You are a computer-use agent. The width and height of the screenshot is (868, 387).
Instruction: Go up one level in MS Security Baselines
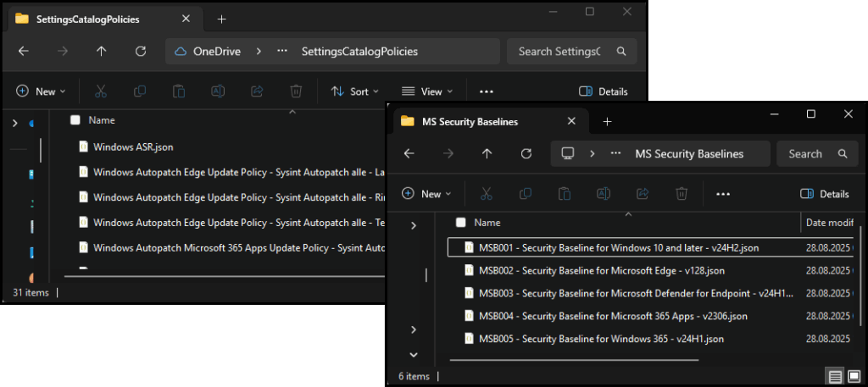pyautogui.click(x=487, y=153)
